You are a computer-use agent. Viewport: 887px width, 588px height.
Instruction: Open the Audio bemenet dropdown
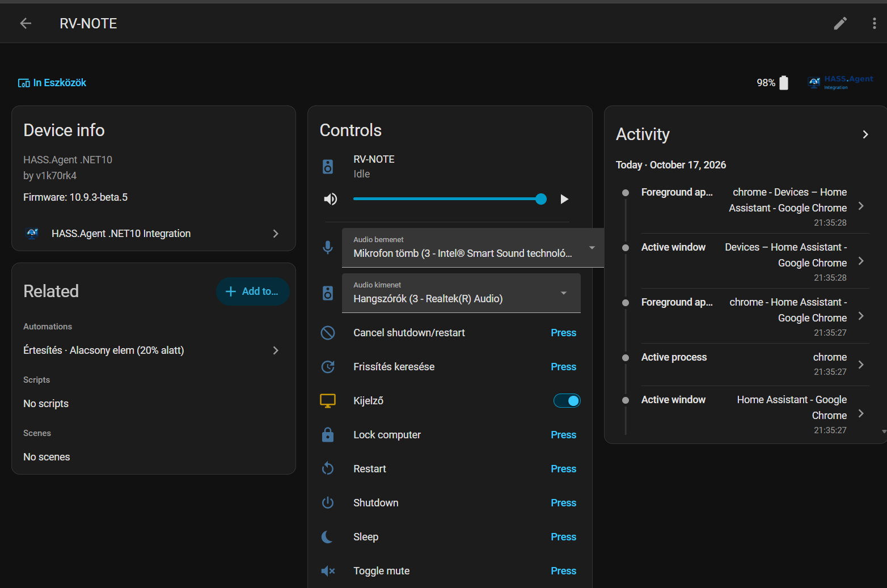(473, 248)
